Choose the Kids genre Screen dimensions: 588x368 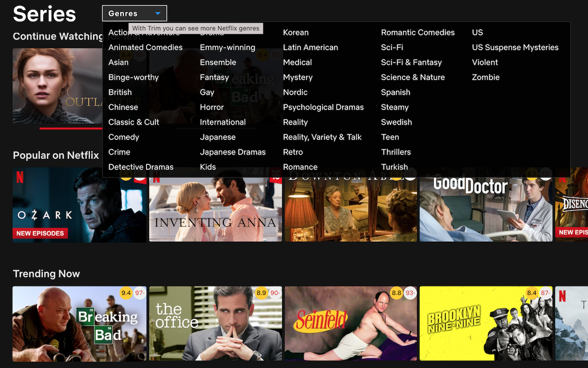(208, 167)
